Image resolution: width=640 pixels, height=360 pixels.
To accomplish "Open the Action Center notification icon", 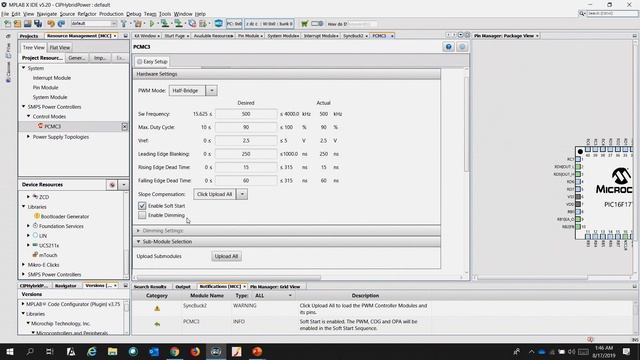I will tap(627, 351).
